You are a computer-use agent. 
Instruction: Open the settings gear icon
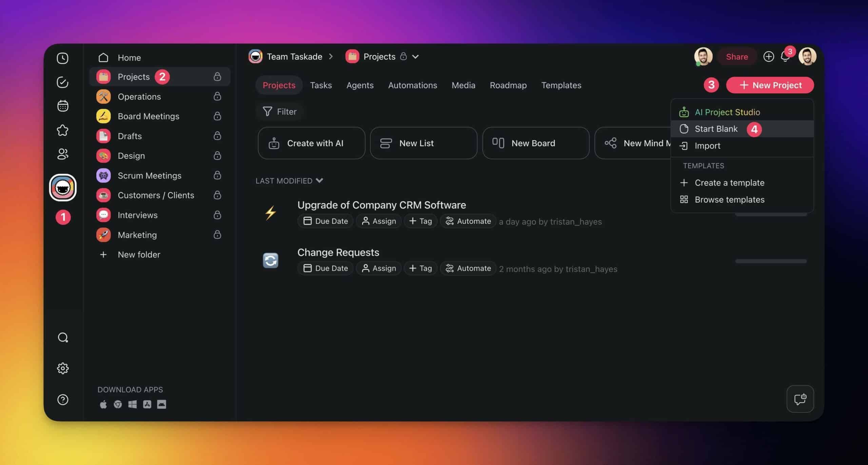pos(63,368)
